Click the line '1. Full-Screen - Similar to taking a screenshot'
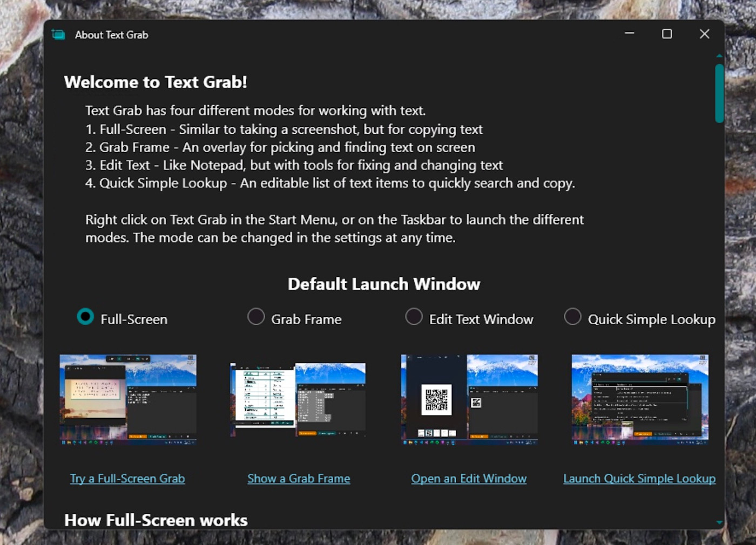 pos(284,130)
